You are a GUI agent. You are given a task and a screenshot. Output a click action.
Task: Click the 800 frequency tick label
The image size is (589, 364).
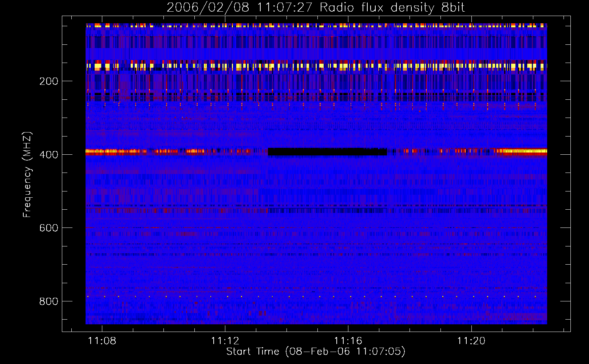49,301
